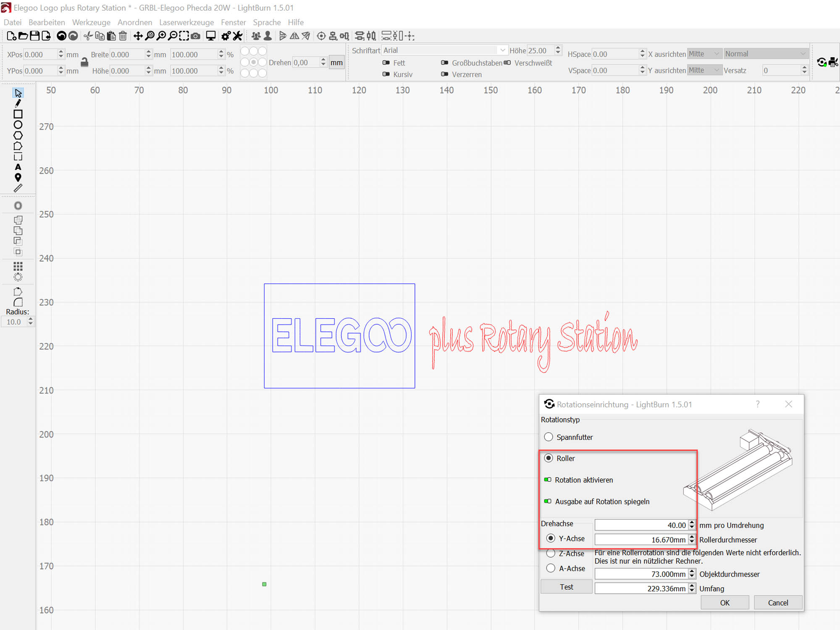Click the Objektdurchmesser stepper arrows
The height and width of the screenshot is (630, 840).
click(692, 574)
